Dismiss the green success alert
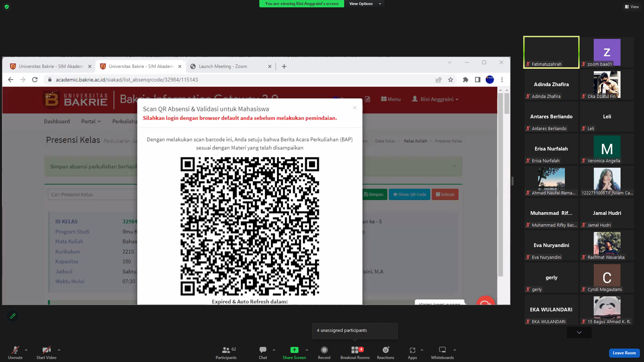The width and height of the screenshot is (644, 362). (454, 166)
